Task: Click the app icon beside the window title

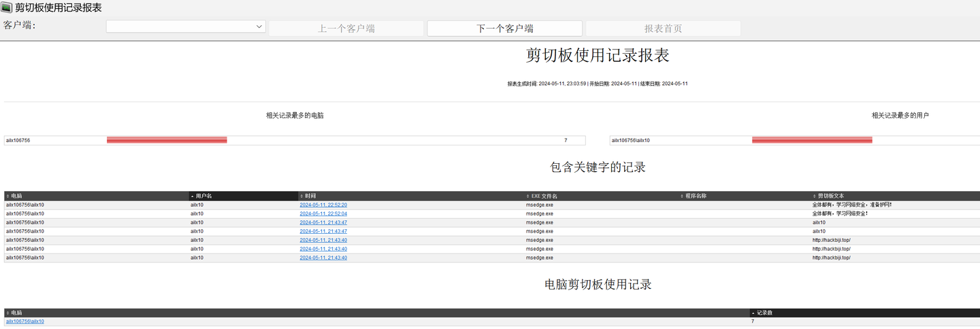Action: tap(7, 8)
